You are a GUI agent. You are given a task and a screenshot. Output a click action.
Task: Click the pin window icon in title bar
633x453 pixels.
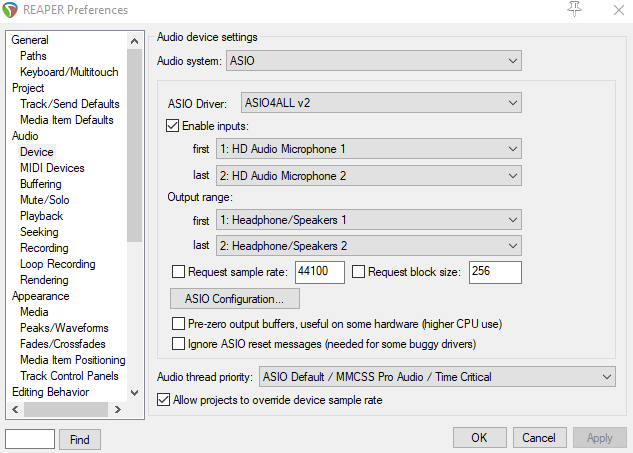pos(574,9)
